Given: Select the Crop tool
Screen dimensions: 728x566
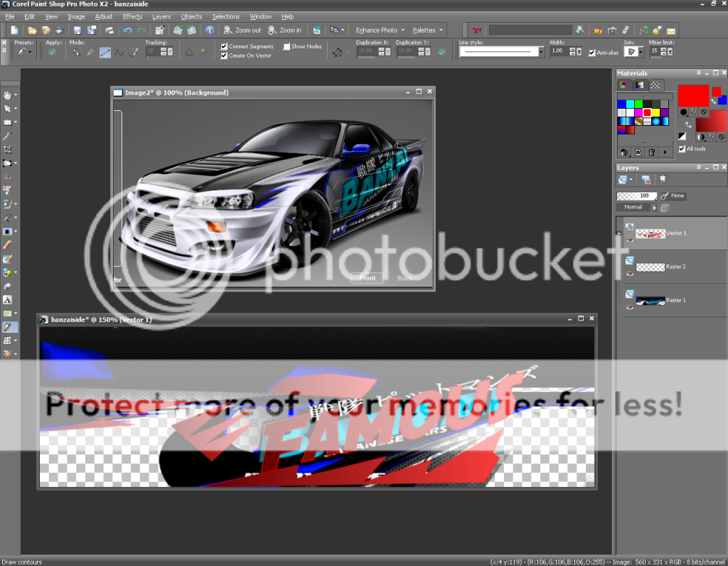Looking at the screenshot, I should pyautogui.click(x=8, y=149).
